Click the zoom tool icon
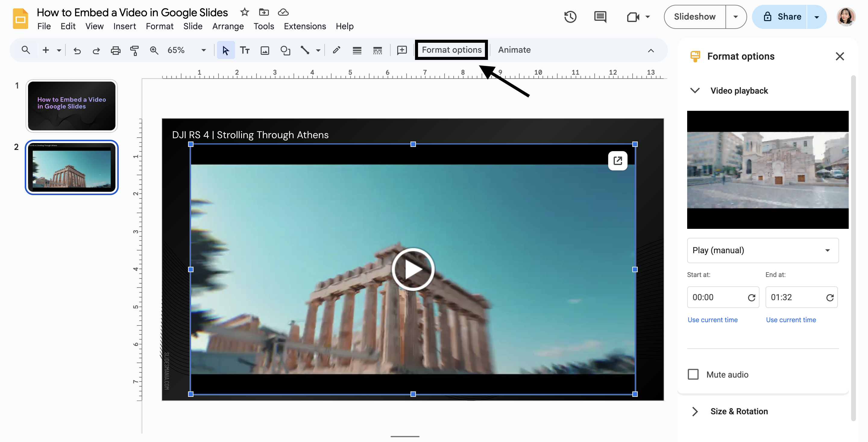868x442 pixels. coord(154,51)
